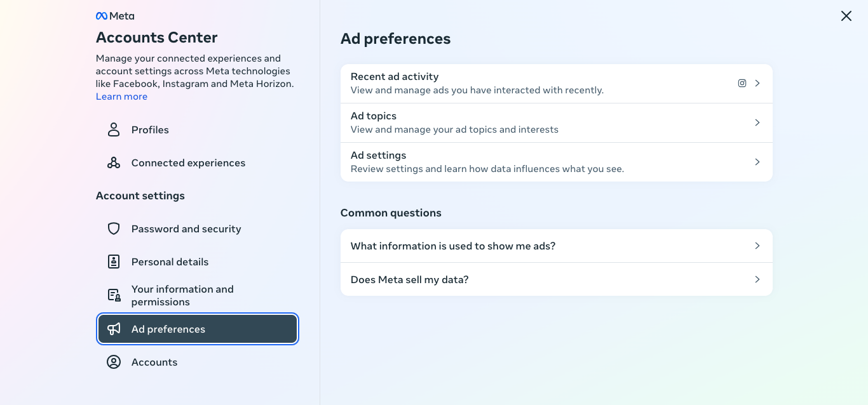Click the Learn more link
This screenshot has height=405, width=868.
coord(121,96)
